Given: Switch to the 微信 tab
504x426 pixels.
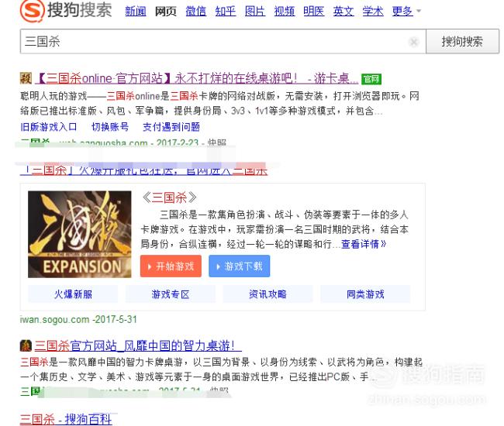Looking at the screenshot, I should tap(195, 12).
